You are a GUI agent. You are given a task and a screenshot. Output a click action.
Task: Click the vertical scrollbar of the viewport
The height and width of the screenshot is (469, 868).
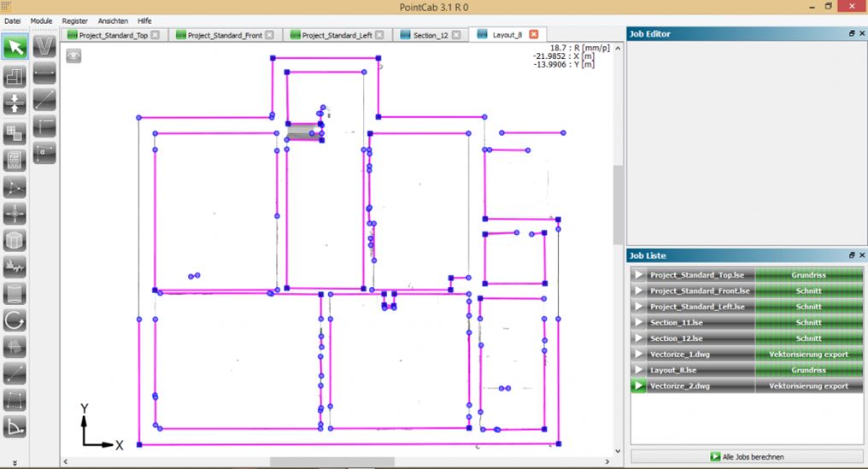tap(618, 205)
